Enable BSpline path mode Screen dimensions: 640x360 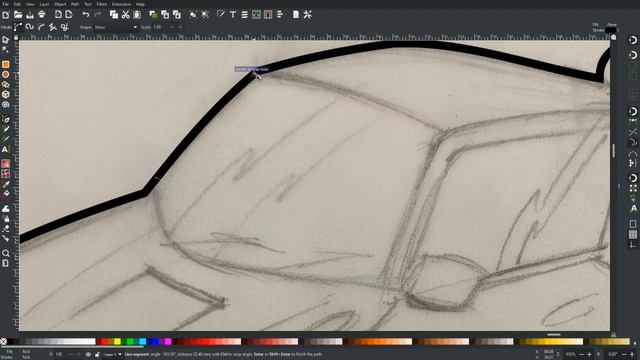41,27
